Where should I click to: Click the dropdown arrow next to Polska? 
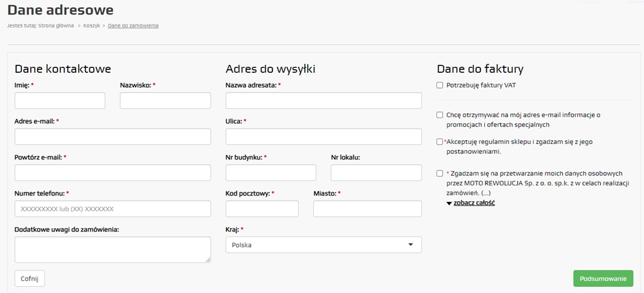click(x=410, y=245)
